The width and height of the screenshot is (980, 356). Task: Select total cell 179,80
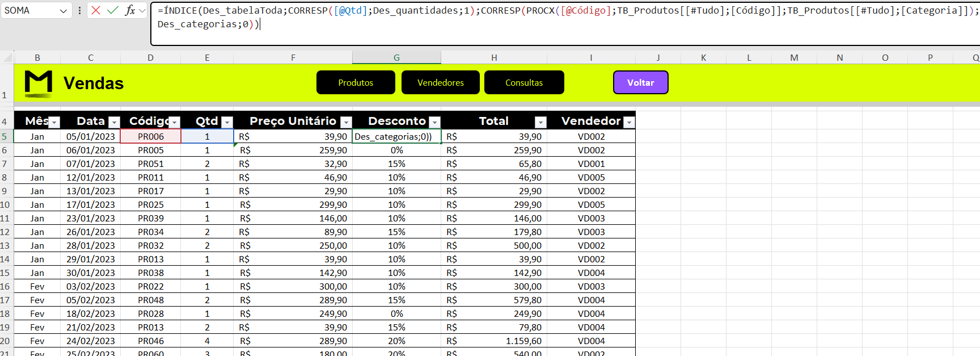point(494,232)
